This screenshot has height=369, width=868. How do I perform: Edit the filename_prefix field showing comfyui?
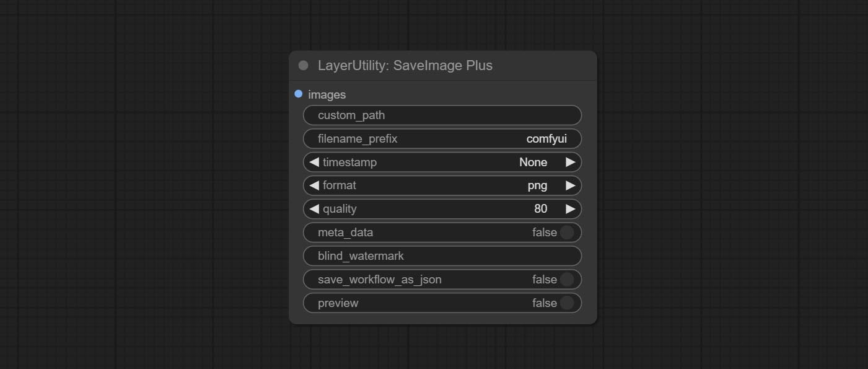pyautogui.click(x=442, y=139)
